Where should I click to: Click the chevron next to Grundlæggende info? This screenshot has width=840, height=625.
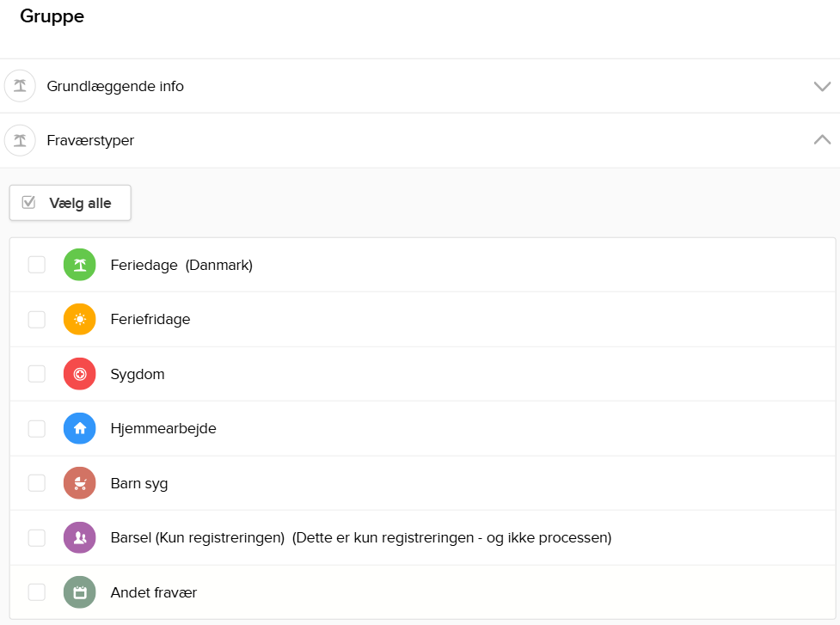pyautogui.click(x=822, y=86)
